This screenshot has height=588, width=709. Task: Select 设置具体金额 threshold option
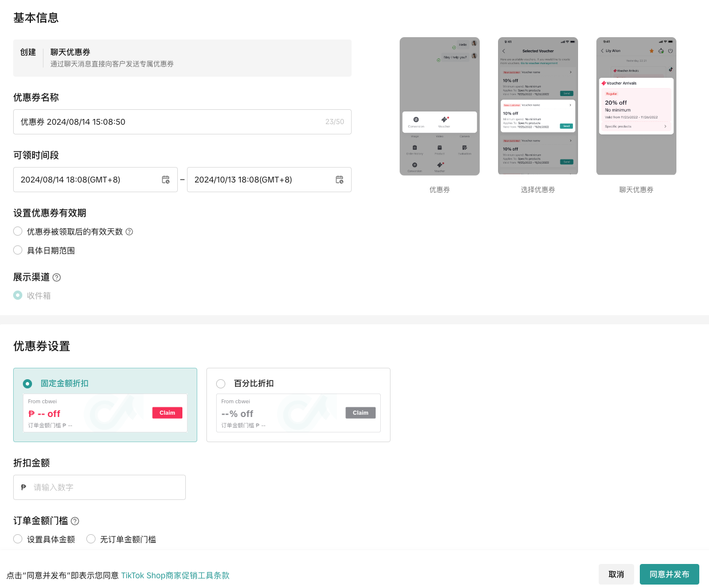(x=18, y=539)
